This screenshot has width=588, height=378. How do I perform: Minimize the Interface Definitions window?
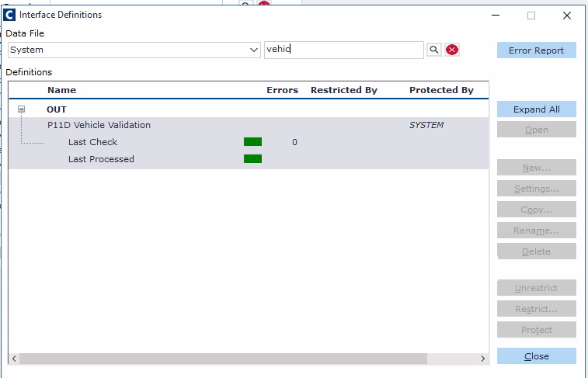tap(496, 16)
